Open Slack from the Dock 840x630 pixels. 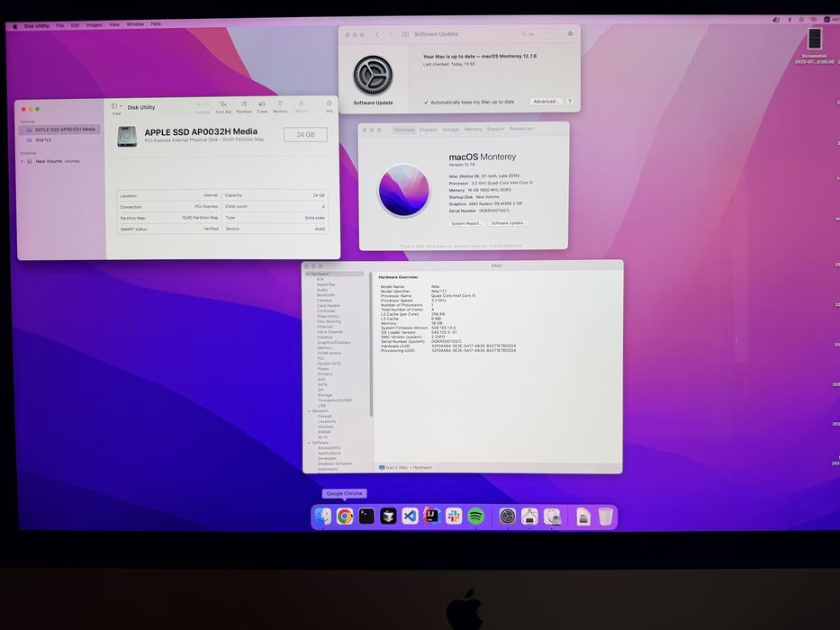[454, 517]
